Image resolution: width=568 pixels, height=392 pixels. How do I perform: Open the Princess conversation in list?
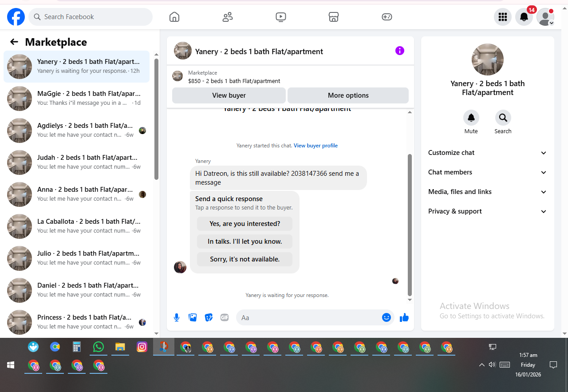point(76,322)
